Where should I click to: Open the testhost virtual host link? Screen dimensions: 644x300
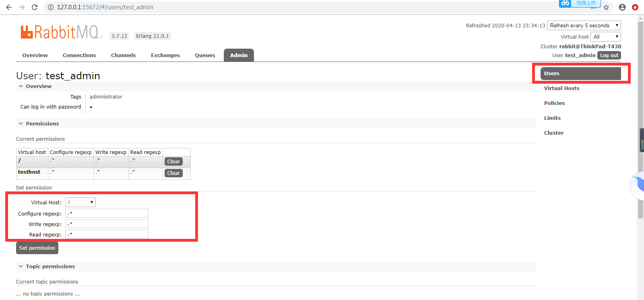(x=29, y=172)
